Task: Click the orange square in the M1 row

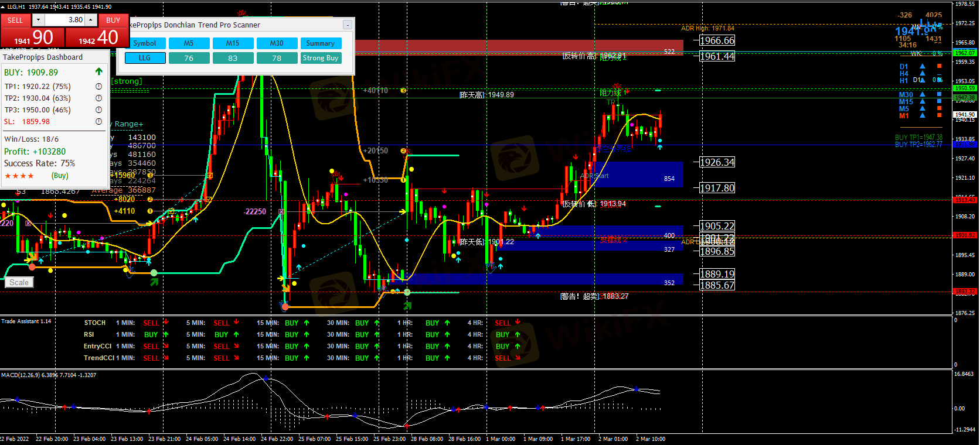Action: [x=939, y=116]
